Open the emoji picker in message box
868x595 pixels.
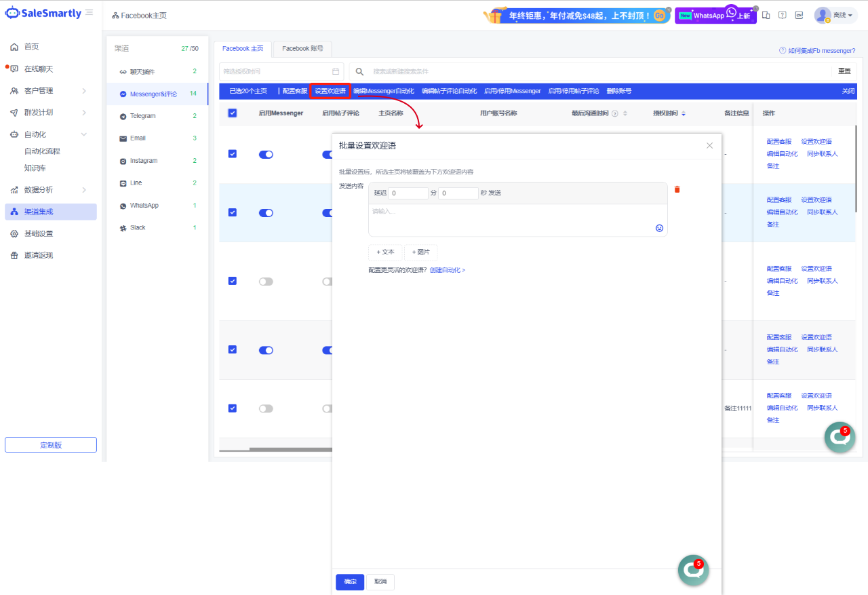click(x=659, y=228)
